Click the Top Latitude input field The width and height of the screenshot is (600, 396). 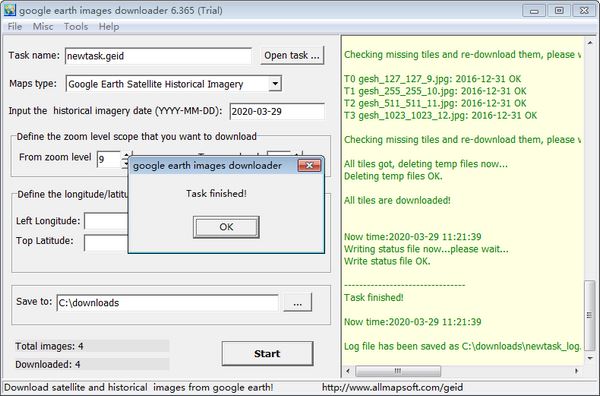106,243
